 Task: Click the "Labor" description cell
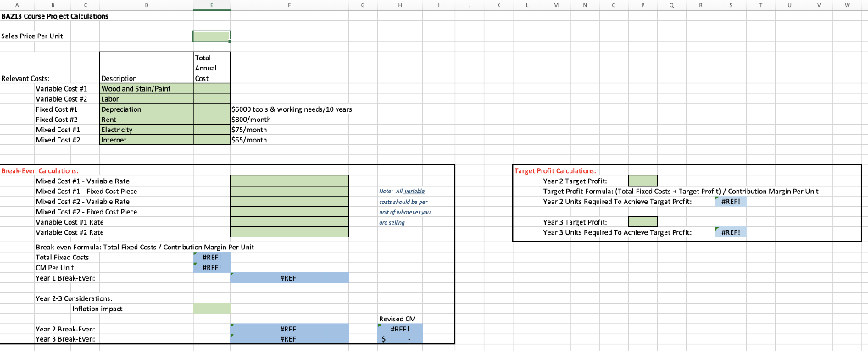coord(147,99)
